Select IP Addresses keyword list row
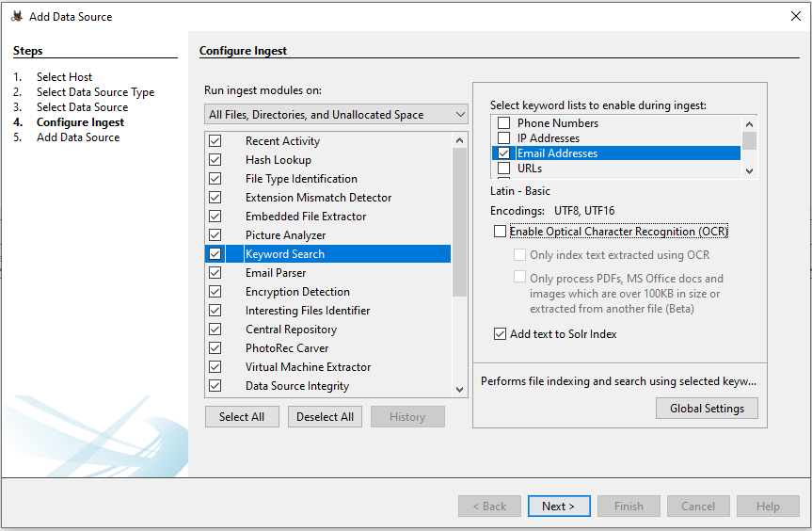Screen dimensions: 812x531 [548, 138]
